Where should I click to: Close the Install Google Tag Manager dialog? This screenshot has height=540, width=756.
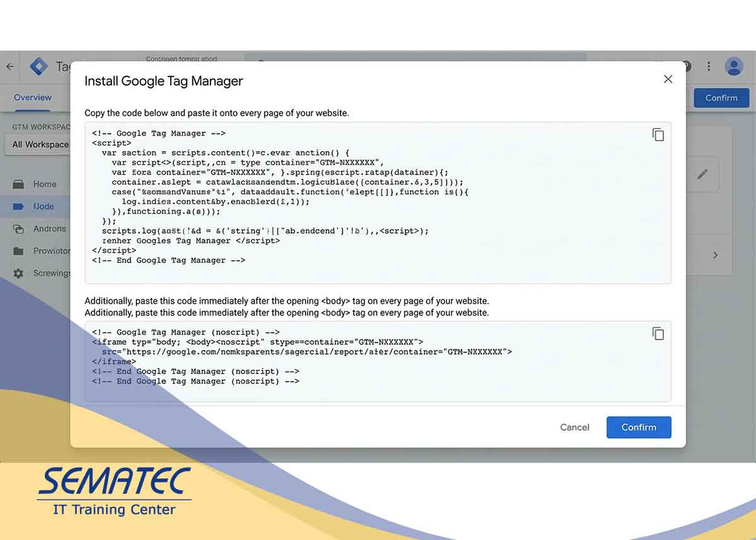pyautogui.click(x=668, y=79)
